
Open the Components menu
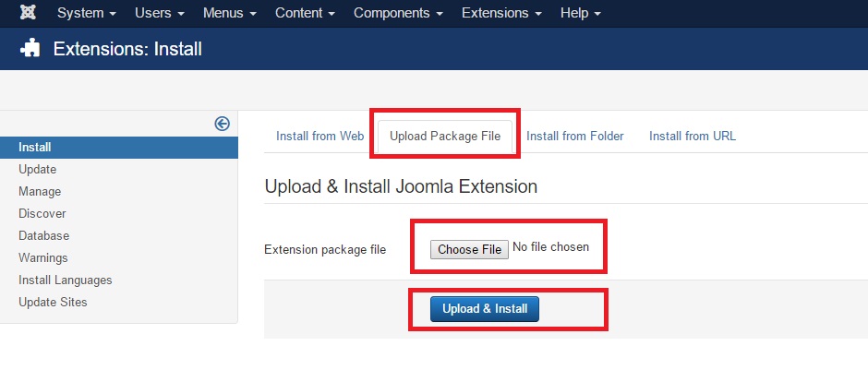click(x=399, y=13)
